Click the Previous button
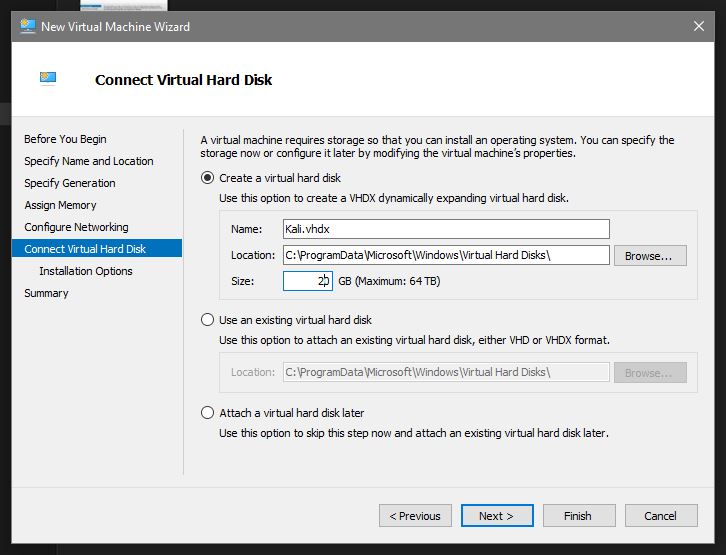Viewport: 726px width, 555px height. pyautogui.click(x=415, y=516)
